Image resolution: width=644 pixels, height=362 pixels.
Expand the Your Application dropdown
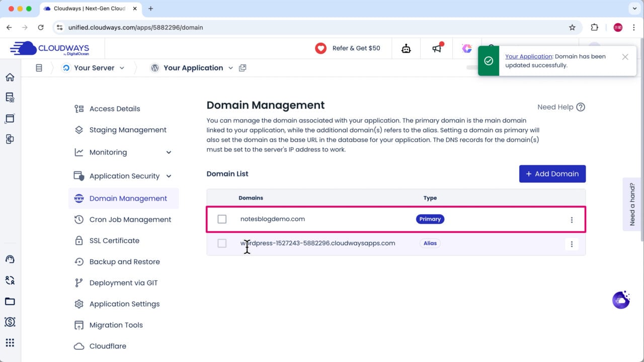230,68
